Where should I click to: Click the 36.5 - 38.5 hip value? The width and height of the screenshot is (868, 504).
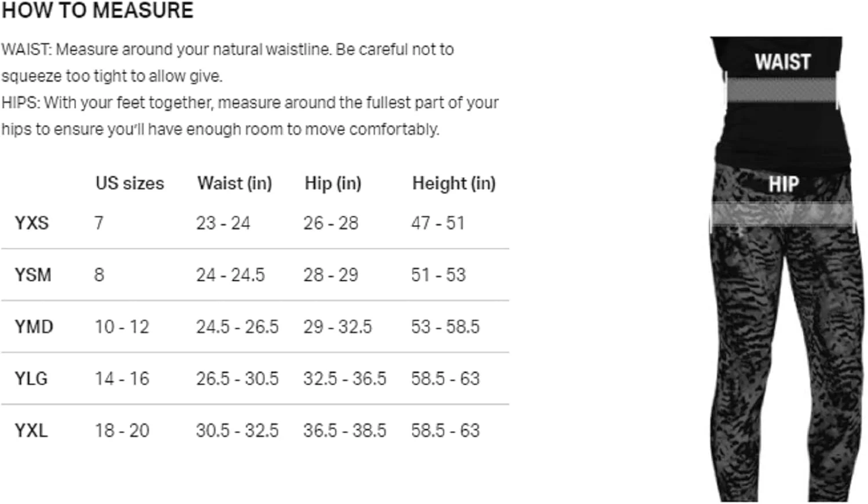(344, 431)
